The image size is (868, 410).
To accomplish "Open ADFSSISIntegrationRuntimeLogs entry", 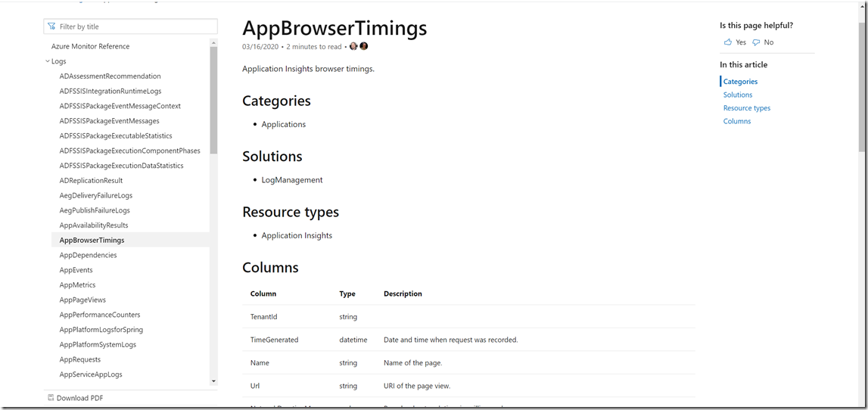I will (110, 92).
